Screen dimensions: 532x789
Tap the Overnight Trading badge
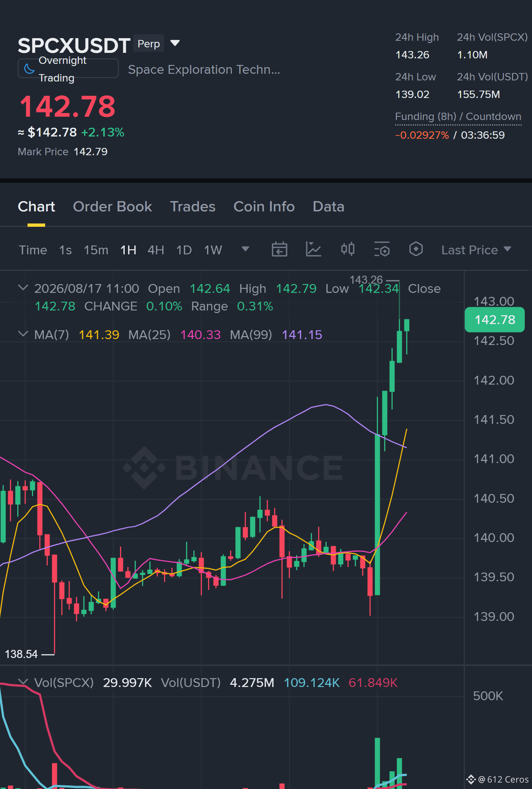coord(68,69)
